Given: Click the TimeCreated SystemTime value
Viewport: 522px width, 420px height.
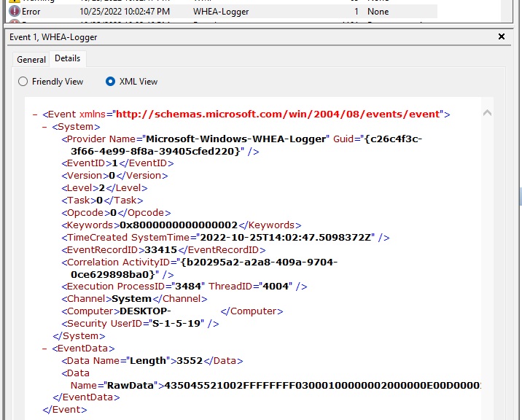Looking at the screenshot, I should pyautogui.click(x=284, y=238).
